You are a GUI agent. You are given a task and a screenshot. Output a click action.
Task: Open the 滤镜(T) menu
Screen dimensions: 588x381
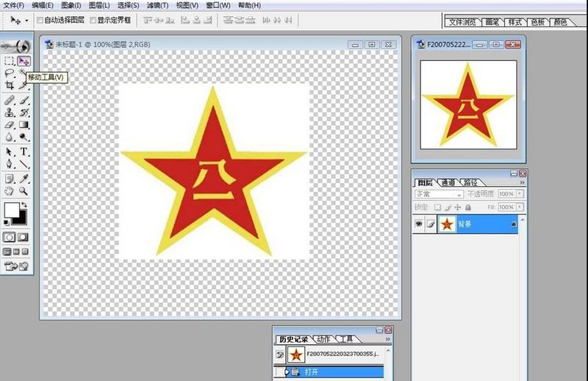pyautogui.click(x=157, y=5)
